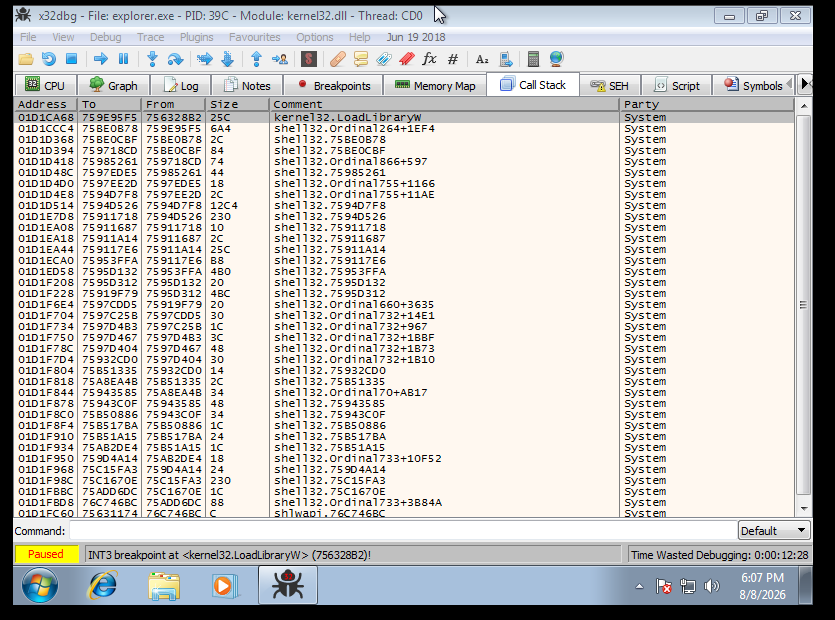Open the File menu
The height and width of the screenshot is (620, 835).
click(x=28, y=37)
